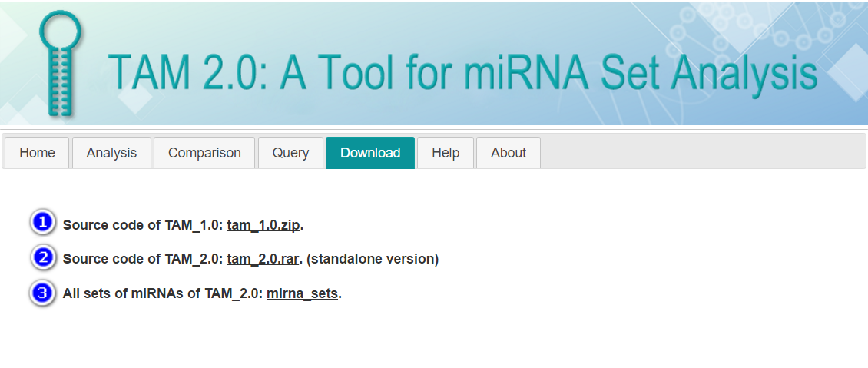Download the tam_1.0.zip file link
Viewport: 868px width, 368px height.
click(x=263, y=225)
